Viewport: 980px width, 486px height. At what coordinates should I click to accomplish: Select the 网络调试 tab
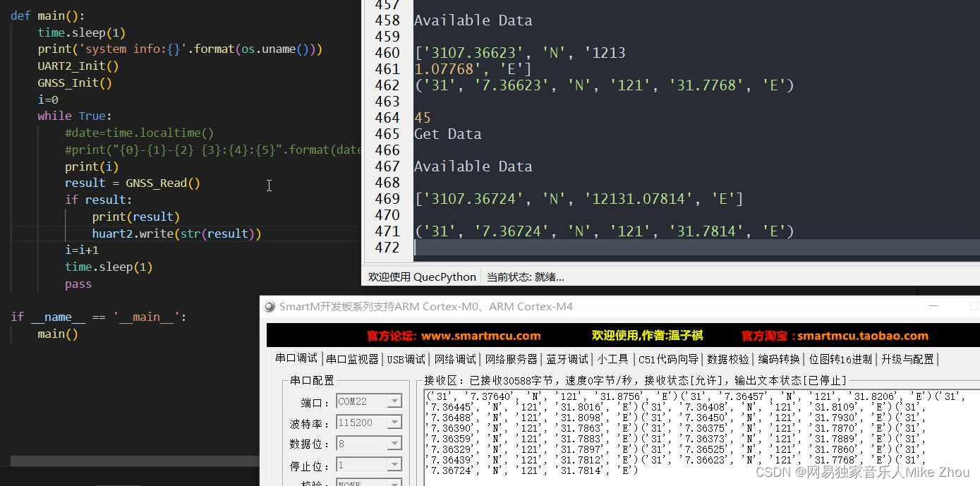[457, 358]
